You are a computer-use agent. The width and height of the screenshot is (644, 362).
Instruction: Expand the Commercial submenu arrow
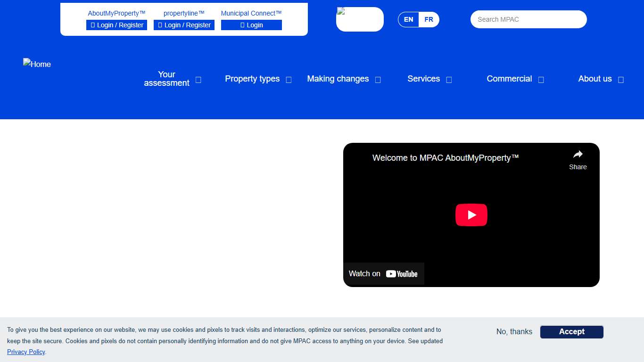[x=541, y=80]
